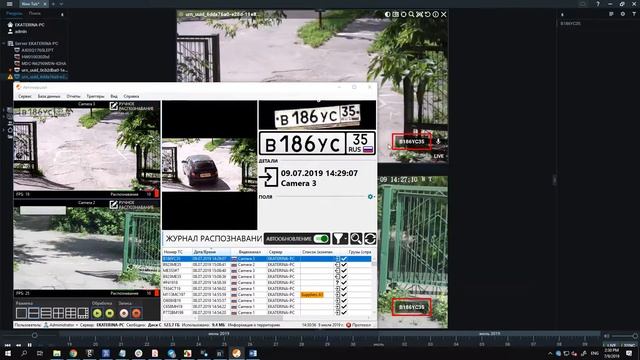Open Windows taskbar search

point(24,353)
